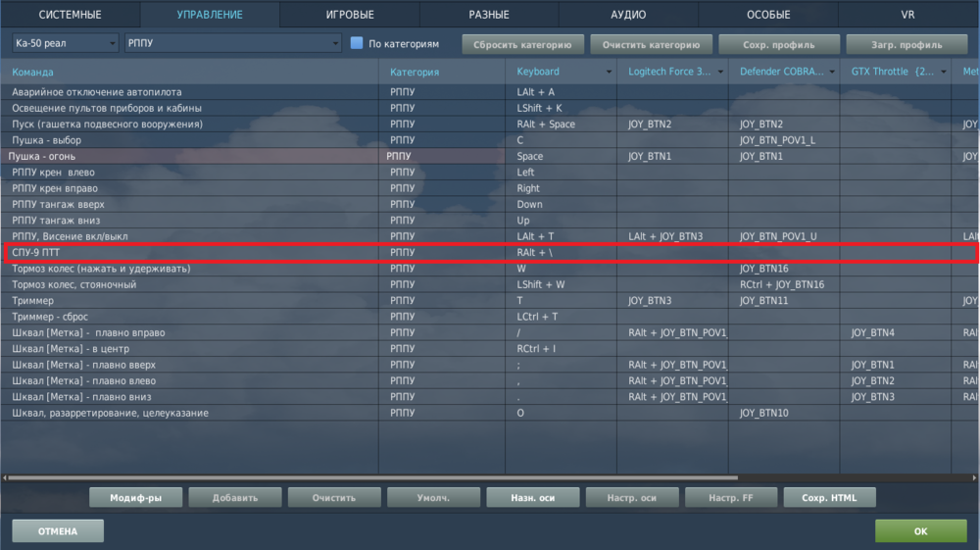The image size is (980, 550).
Task: Click the Очистить категорию button
Action: click(x=651, y=44)
